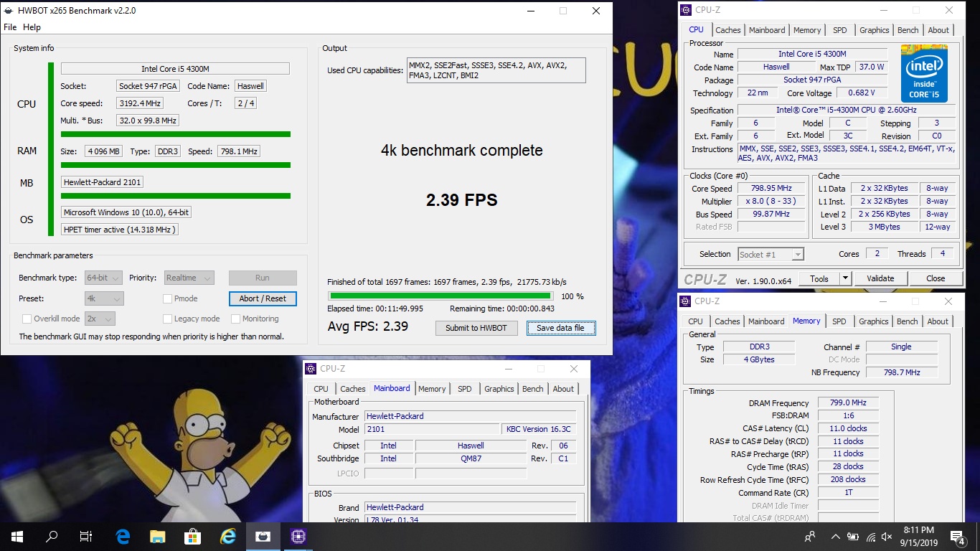Open SPD tab in CPU-Z Memory window
The width and height of the screenshot is (980, 551).
[x=839, y=321]
